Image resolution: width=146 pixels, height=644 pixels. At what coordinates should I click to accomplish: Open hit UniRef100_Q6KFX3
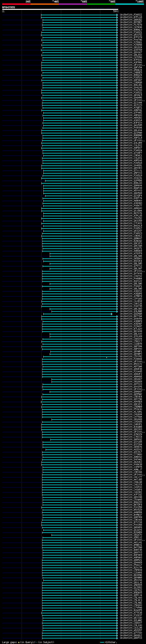(x=131, y=638)
